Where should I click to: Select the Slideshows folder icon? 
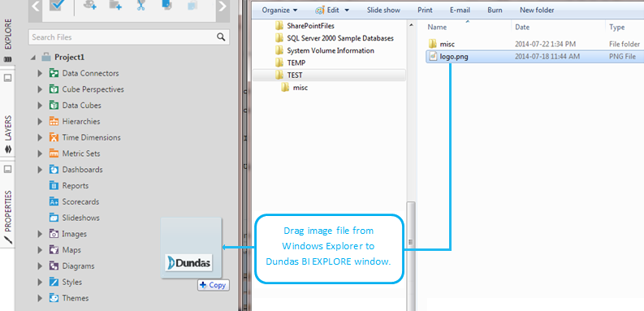pos(54,218)
